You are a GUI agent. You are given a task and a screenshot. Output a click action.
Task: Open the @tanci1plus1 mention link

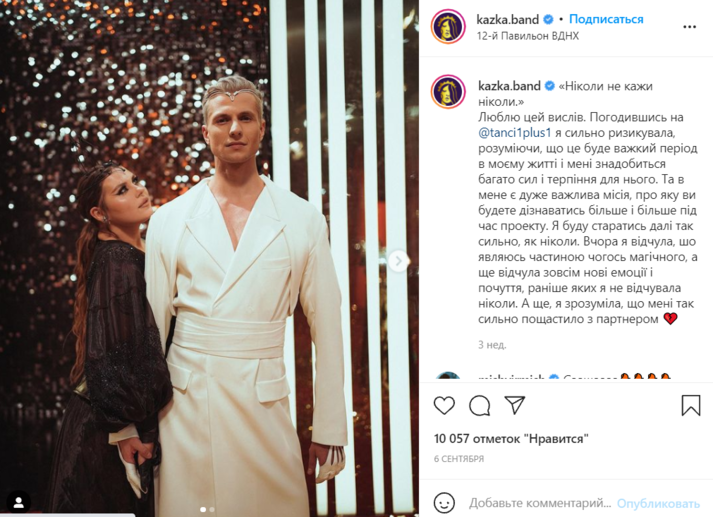pyautogui.click(x=514, y=133)
